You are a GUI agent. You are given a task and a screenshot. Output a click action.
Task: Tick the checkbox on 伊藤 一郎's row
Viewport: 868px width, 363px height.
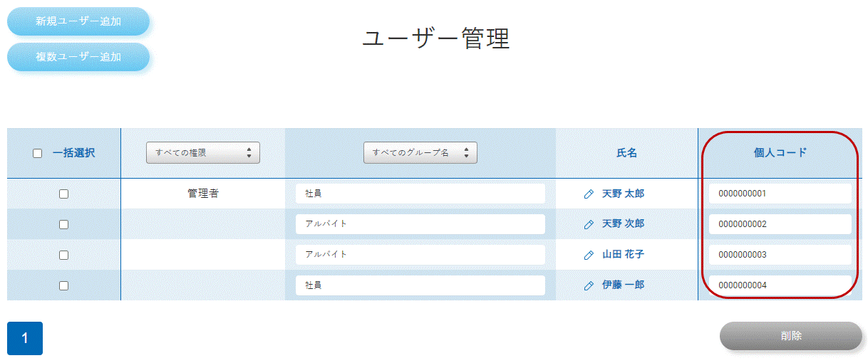63,285
